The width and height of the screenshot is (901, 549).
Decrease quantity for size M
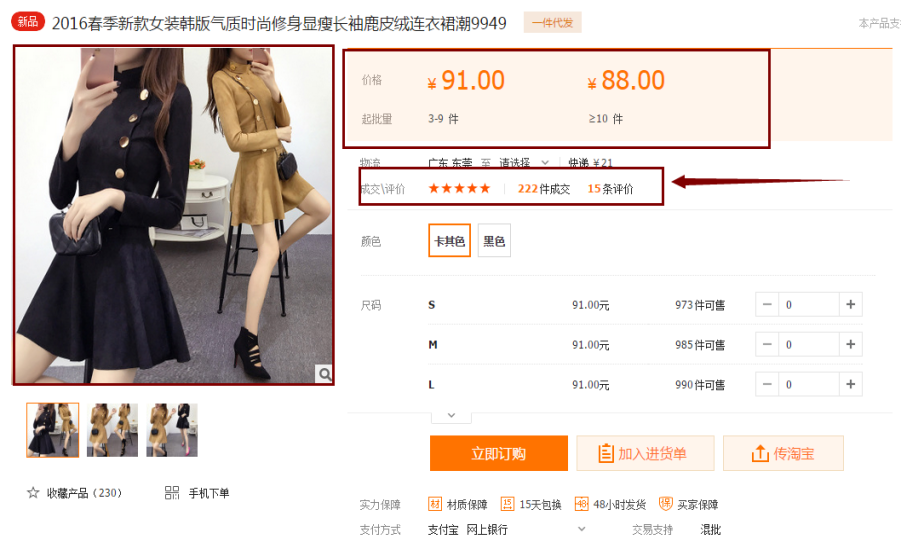767,345
